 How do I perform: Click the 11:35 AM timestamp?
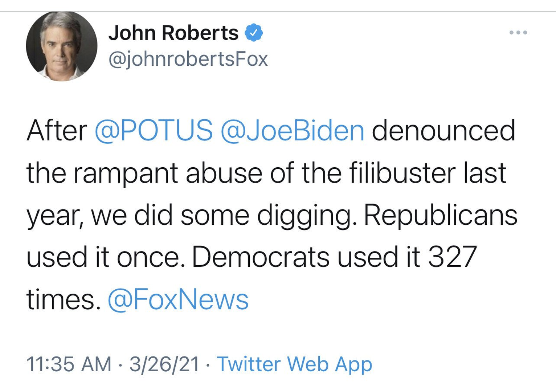point(69,364)
